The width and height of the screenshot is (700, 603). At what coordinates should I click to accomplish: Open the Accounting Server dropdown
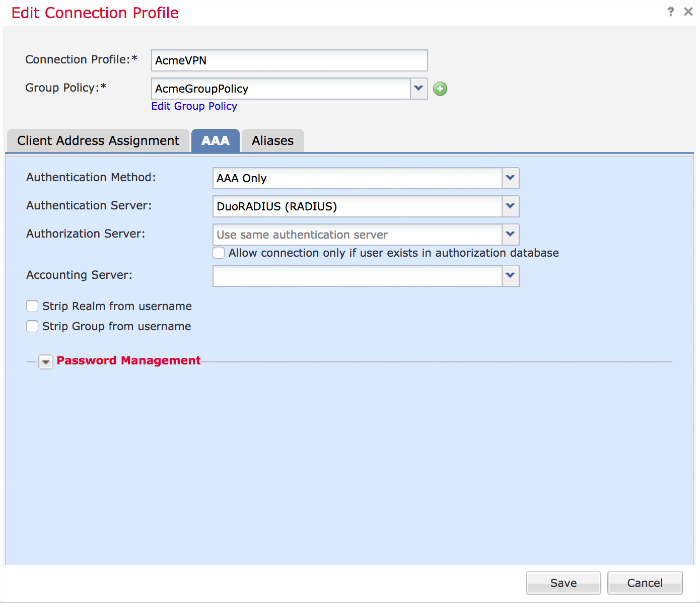(510, 276)
